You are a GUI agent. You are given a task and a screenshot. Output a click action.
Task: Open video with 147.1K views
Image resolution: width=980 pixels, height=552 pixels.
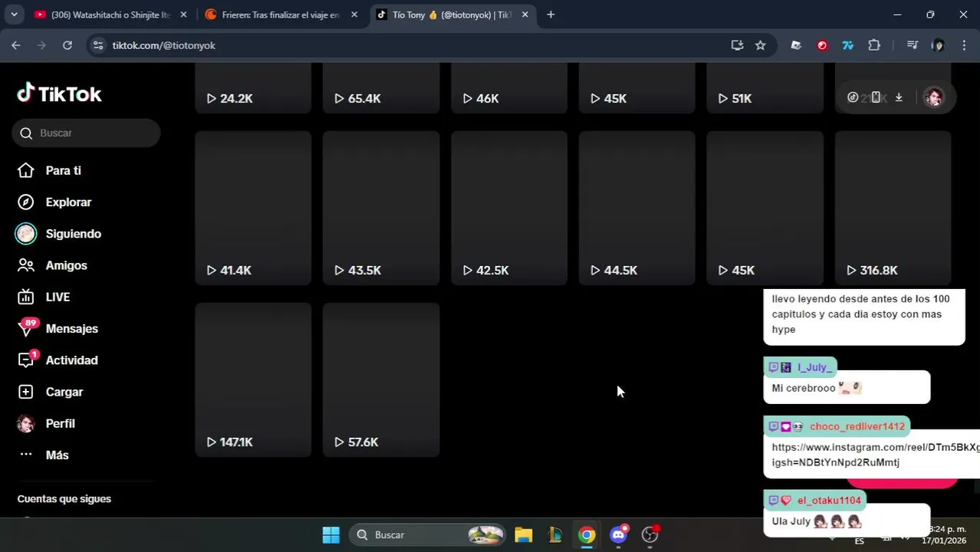point(253,379)
